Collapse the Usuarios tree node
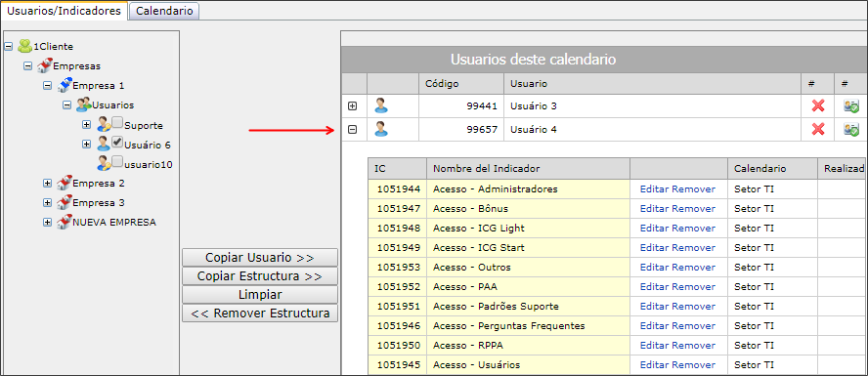Image resolution: width=868 pixels, height=376 pixels. coord(66,105)
